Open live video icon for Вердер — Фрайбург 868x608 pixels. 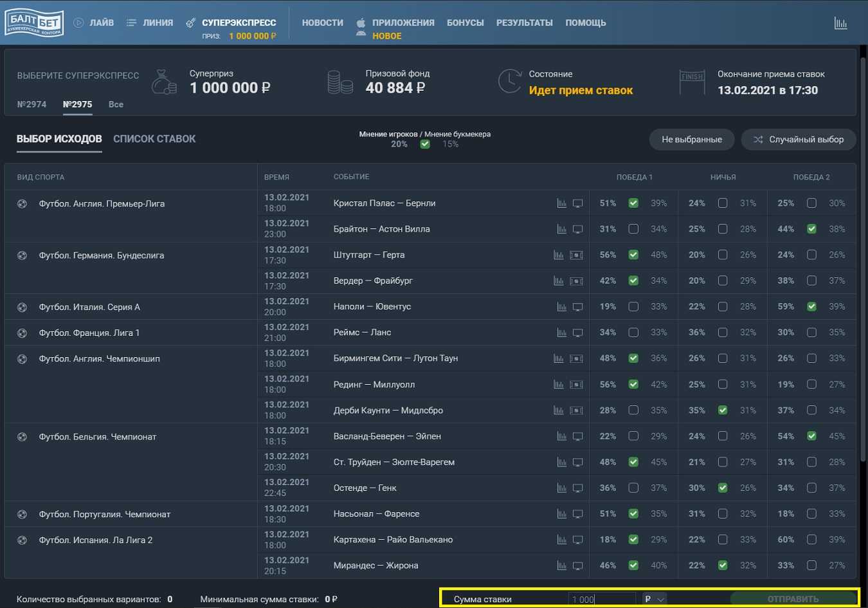(x=576, y=281)
